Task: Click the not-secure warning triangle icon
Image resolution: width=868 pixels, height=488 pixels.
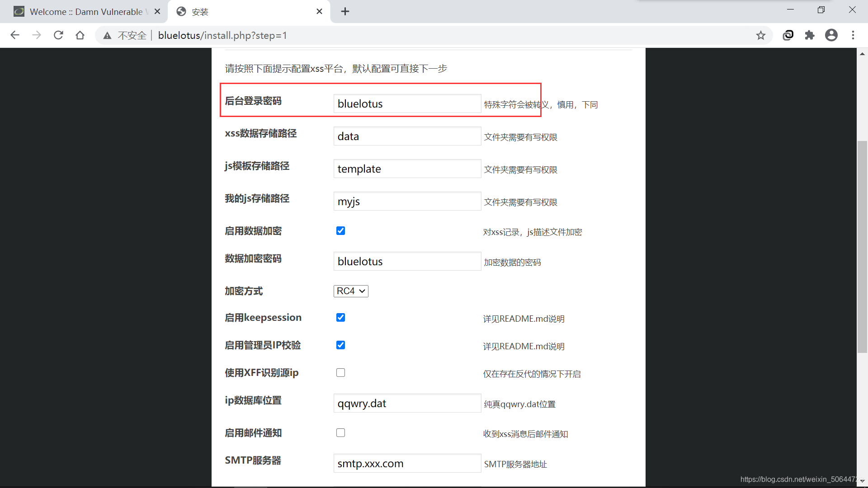Action: point(107,36)
